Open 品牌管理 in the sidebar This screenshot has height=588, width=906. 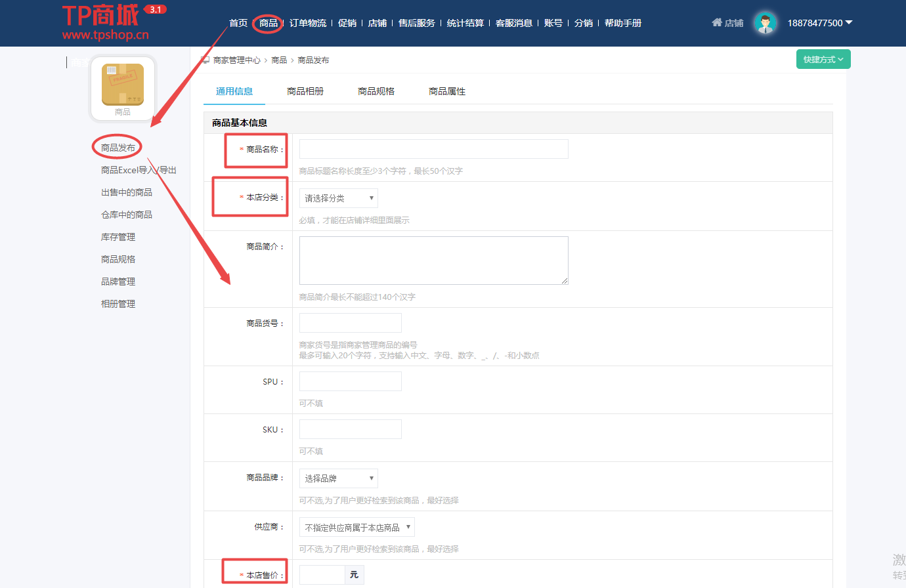tap(118, 282)
